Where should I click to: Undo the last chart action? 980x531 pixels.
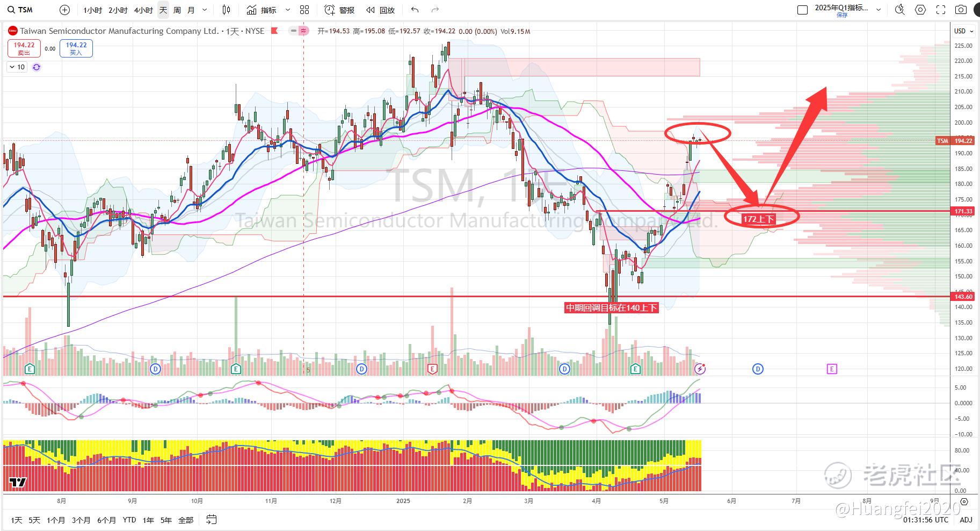pos(415,10)
